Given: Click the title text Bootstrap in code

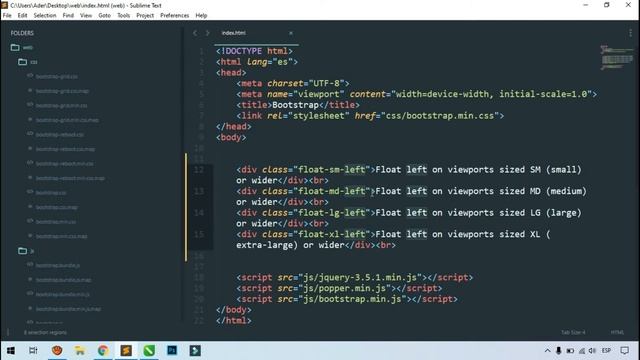Looking at the screenshot, I should (x=295, y=105).
